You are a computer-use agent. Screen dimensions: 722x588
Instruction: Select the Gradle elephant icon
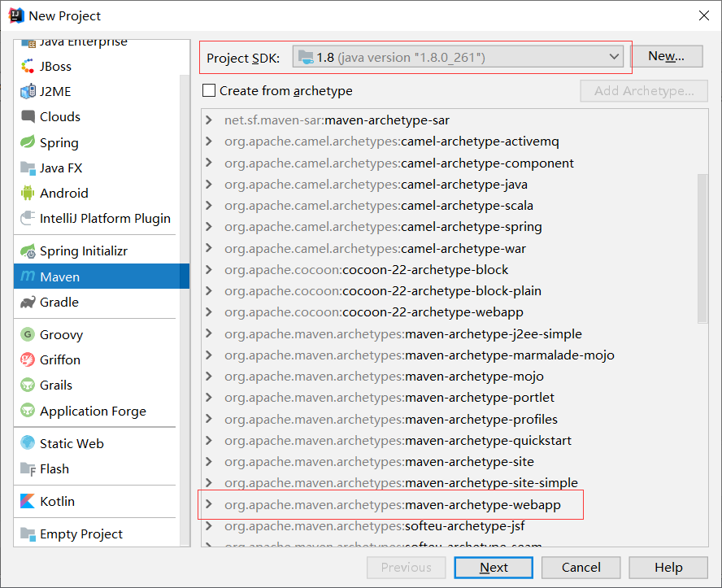pos(28,302)
